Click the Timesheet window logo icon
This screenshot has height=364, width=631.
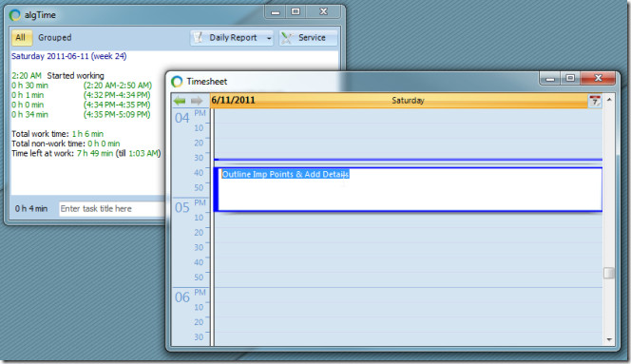(177, 82)
